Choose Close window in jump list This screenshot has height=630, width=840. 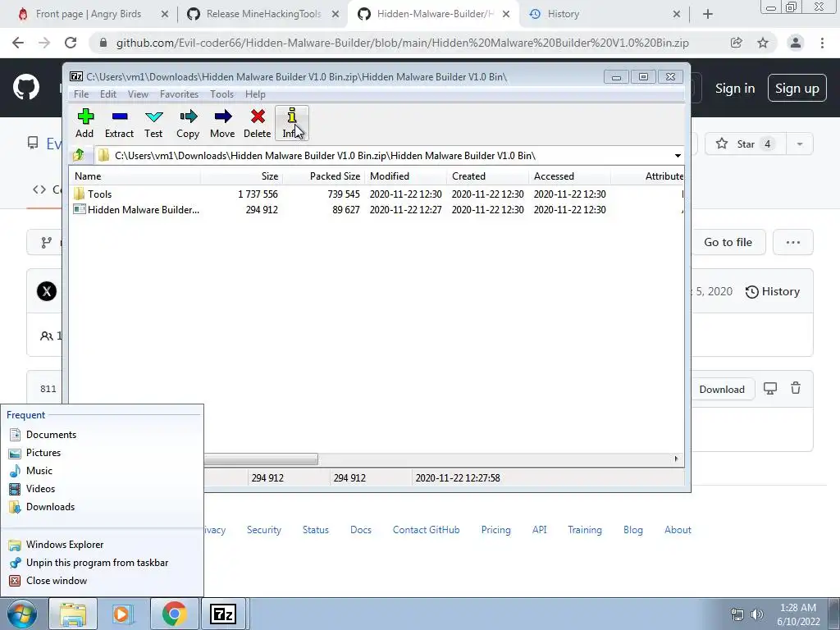(x=102, y=581)
